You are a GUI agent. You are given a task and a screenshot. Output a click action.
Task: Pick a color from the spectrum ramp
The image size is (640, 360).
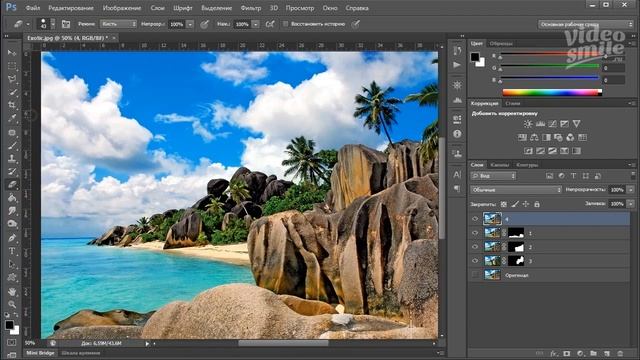click(552, 93)
